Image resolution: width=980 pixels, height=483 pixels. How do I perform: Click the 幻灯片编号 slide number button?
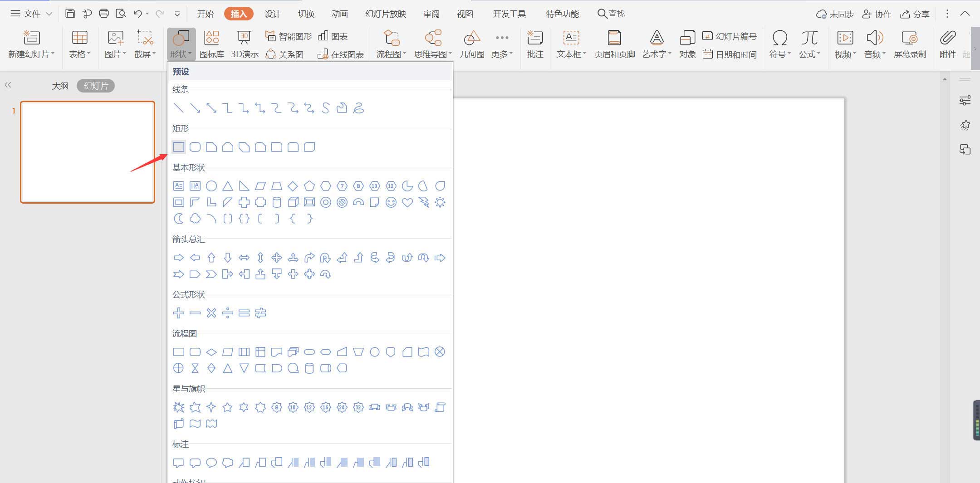point(730,36)
